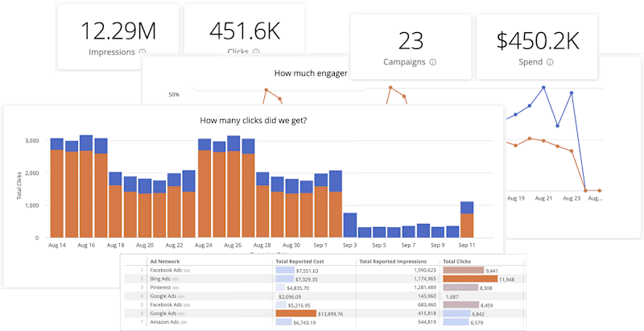Click the 6,842 clicks value
Viewport: 644px width, 331px height.
tap(479, 314)
